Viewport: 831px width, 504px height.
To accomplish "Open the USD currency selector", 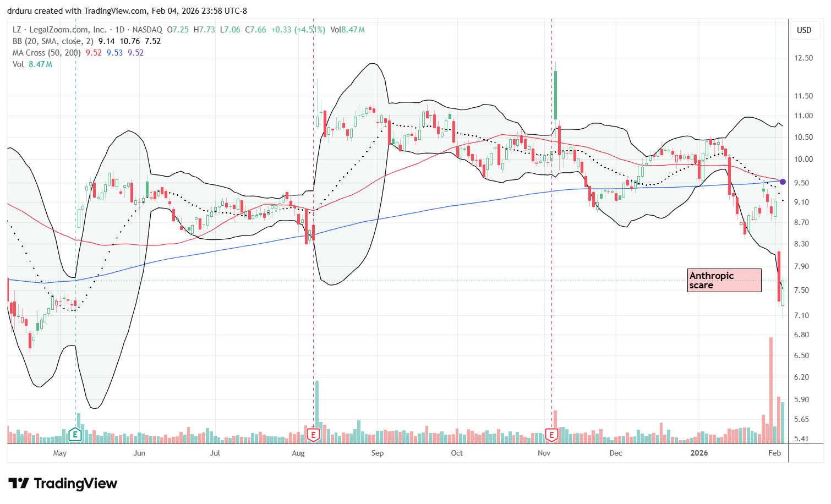I will click(x=804, y=30).
